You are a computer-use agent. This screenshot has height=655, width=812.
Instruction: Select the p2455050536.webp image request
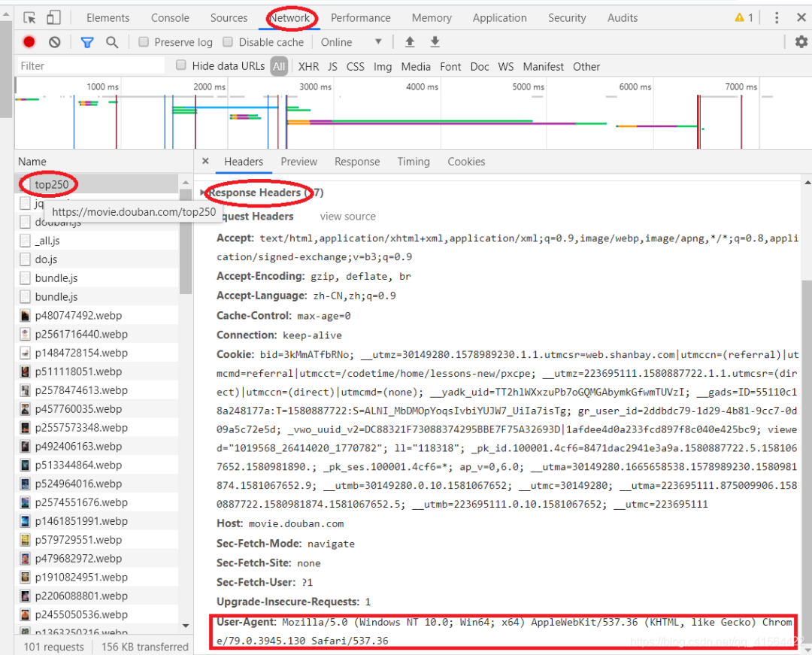(x=96, y=614)
